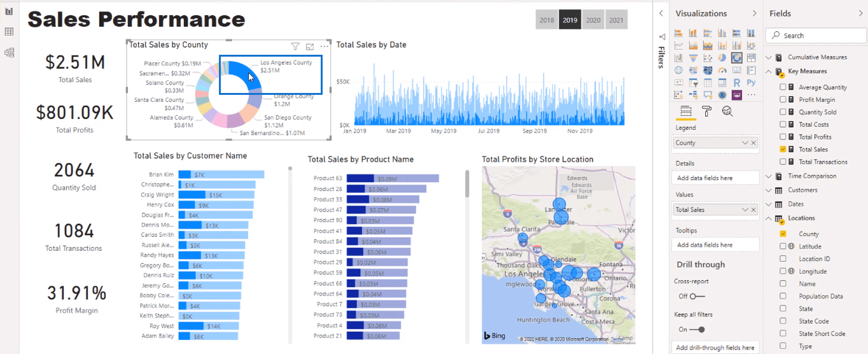Choose the line chart visualization
The width and height of the screenshot is (868, 354).
[678, 45]
